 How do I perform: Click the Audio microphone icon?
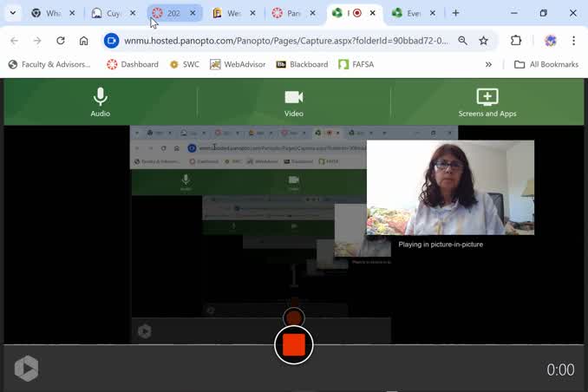pos(101,97)
